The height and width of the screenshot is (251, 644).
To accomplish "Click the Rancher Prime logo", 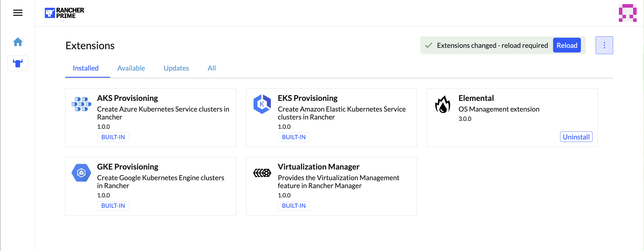I will [65, 13].
